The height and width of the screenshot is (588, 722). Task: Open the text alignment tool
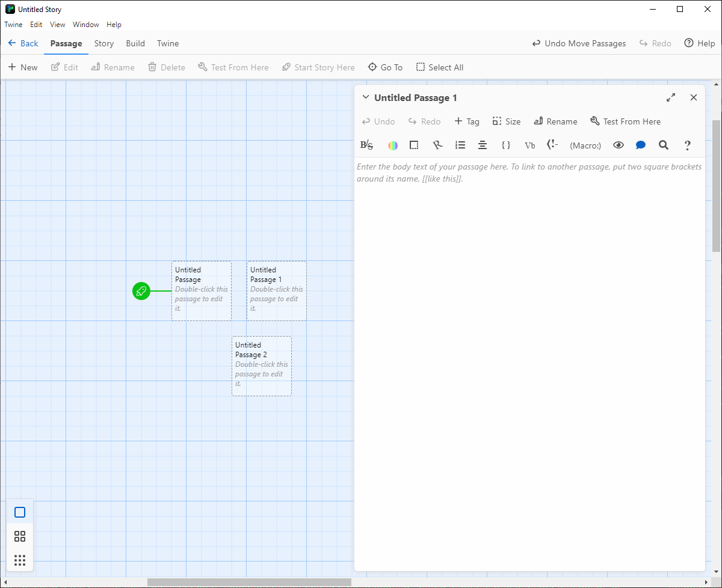(x=483, y=145)
